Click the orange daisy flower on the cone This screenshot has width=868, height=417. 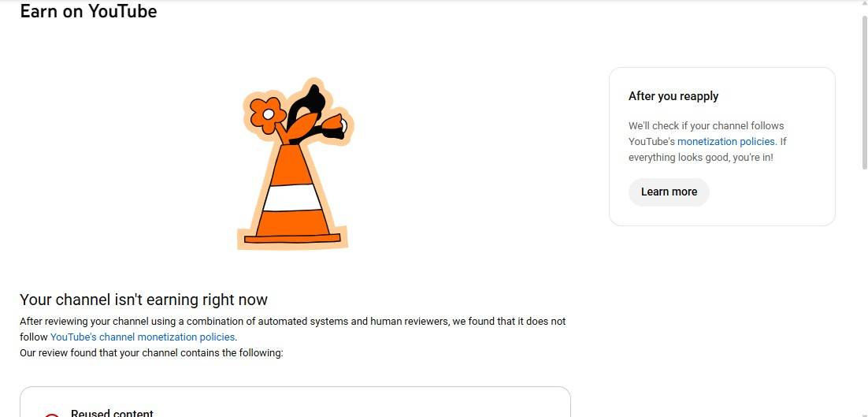point(268,114)
